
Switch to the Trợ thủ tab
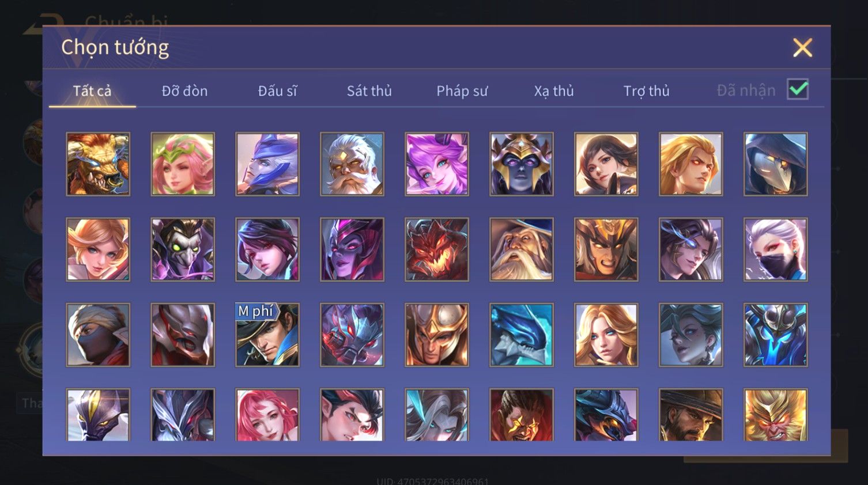coord(646,91)
